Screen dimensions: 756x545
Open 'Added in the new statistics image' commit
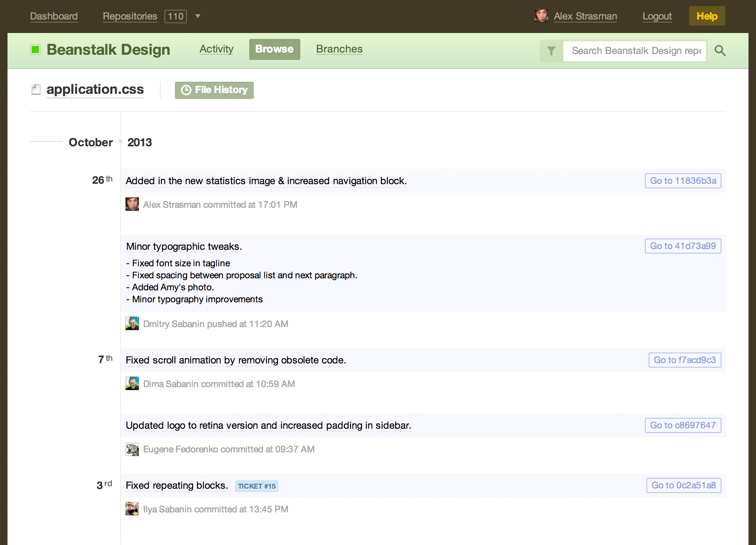tap(266, 181)
